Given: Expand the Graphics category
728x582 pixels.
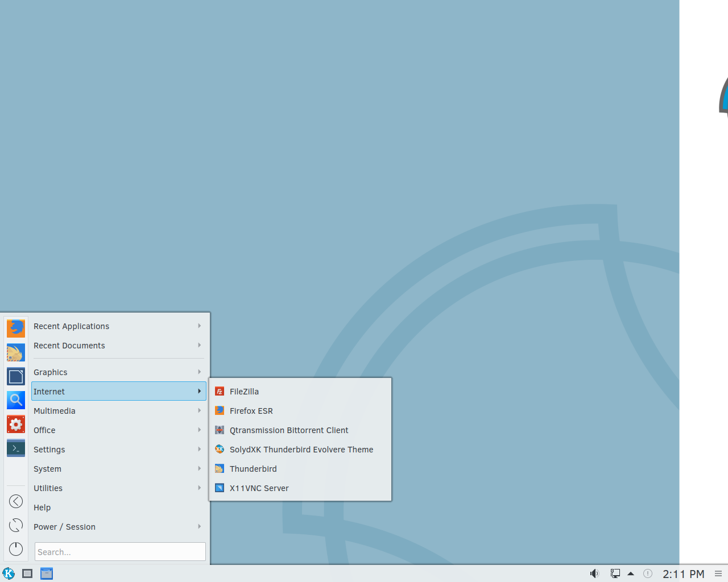Looking at the screenshot, I should point(119,372).
